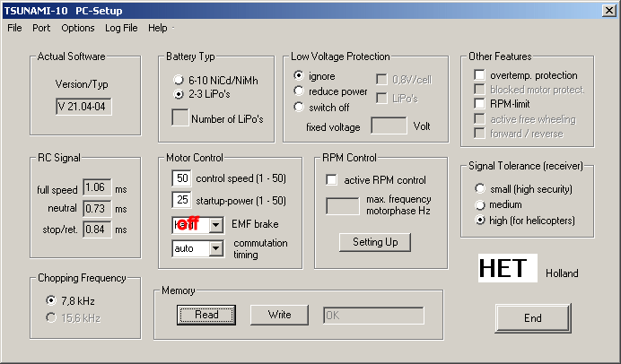Click the full speed ms field
Image resolution: width=621 pixels, height=364 pixels.
pos(97,187)
